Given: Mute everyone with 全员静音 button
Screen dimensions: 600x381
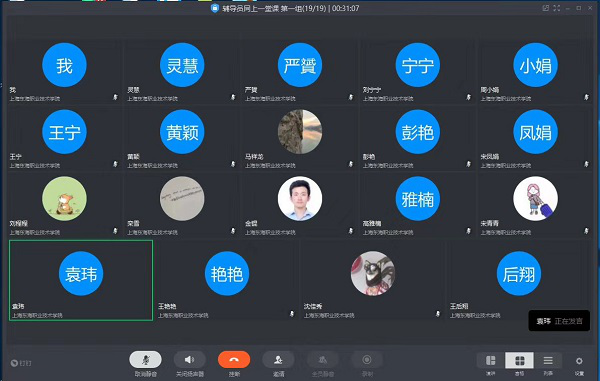Looking at the screenshot, I should tap(323, 360).
